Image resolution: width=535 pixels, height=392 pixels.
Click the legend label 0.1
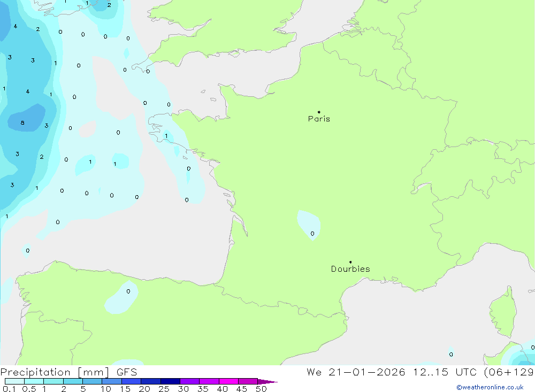click(9, 389)
